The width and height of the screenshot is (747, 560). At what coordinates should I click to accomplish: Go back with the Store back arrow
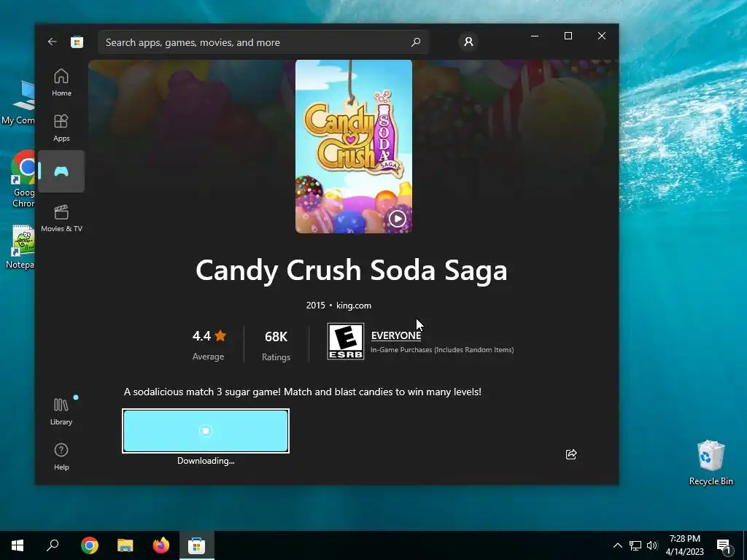tap(53, 42)
